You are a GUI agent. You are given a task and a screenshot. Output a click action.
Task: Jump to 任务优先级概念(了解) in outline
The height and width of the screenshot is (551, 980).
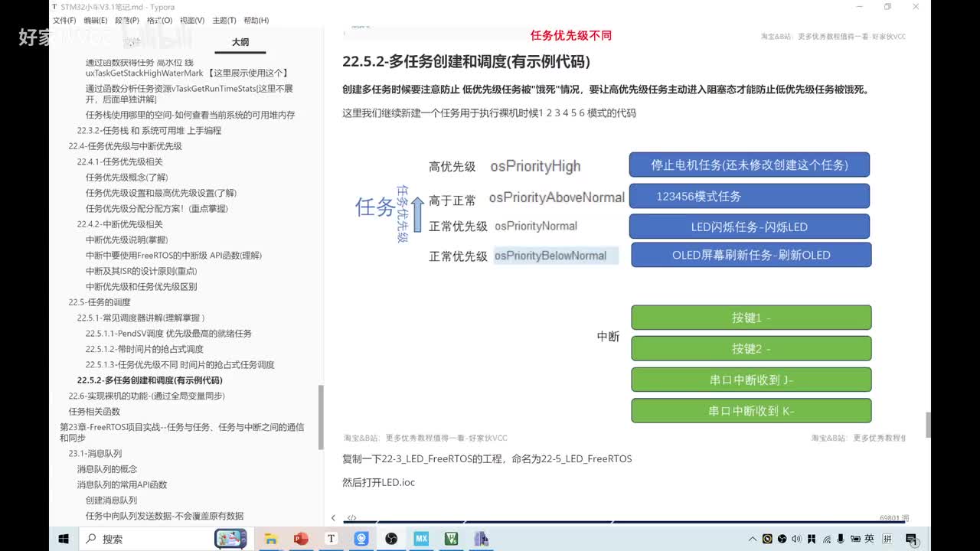coord(126,178)
